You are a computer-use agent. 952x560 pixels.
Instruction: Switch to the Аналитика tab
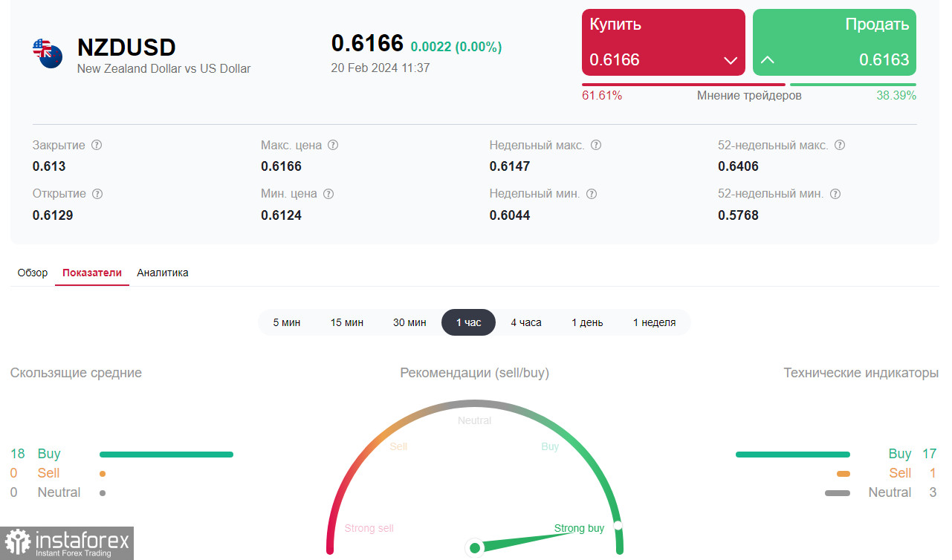pos(163,273)
